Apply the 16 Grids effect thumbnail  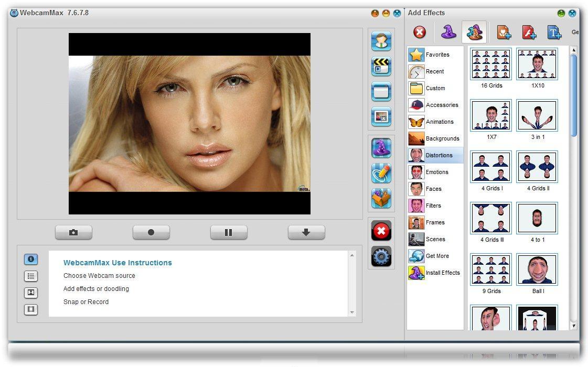pyautogui.click(x=491, y=64)
